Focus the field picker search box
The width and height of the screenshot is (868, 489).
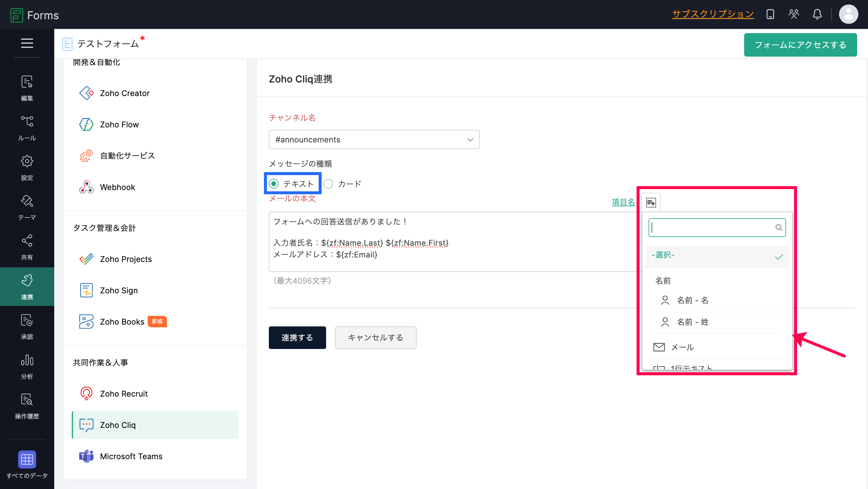(x=717, y=228)
